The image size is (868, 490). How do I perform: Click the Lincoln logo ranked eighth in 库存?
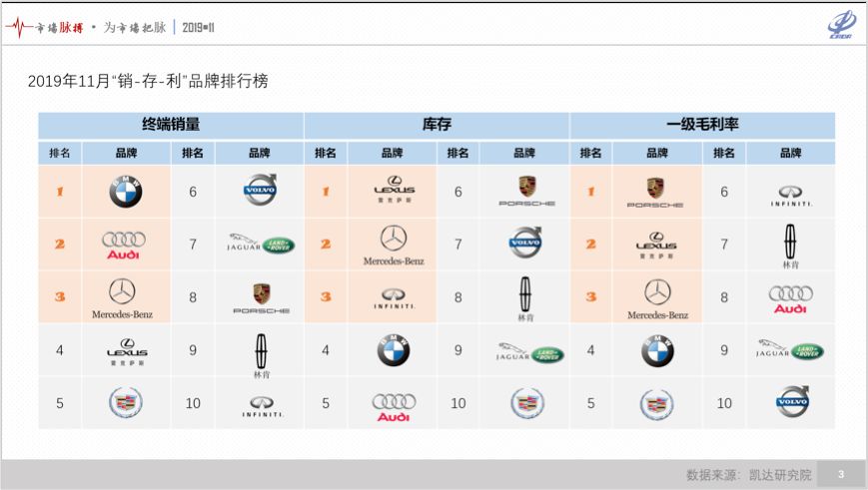click(524, 297)
